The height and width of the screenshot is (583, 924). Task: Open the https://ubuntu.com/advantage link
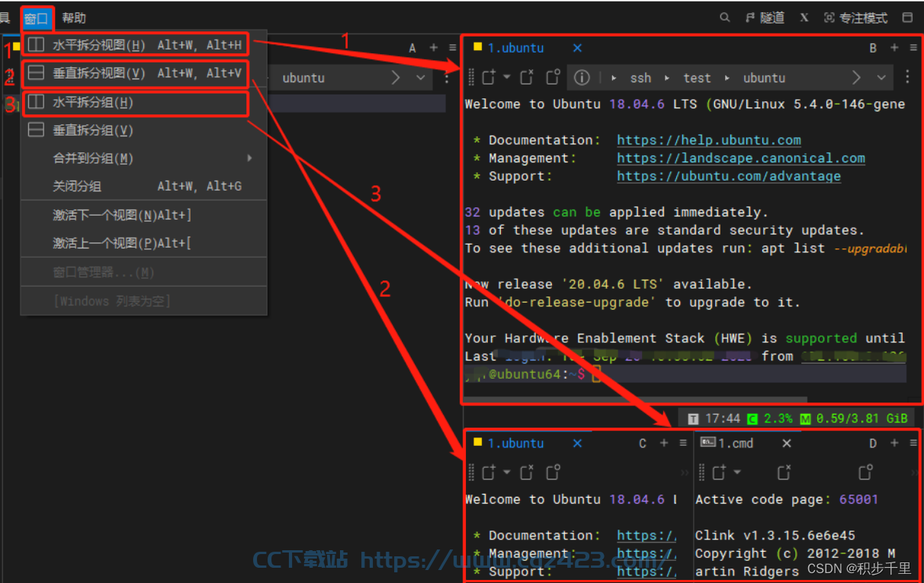point(729,176)
